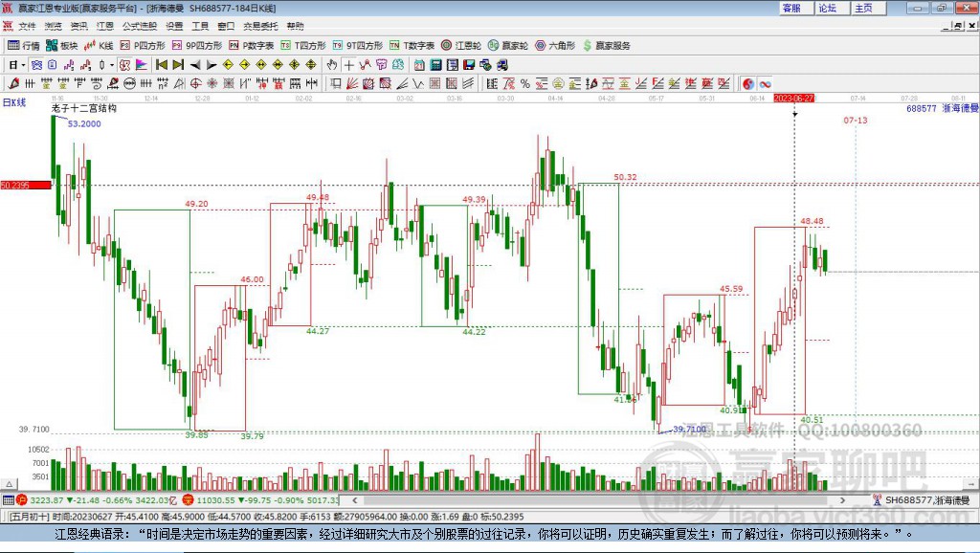Click the red 50.2395 price tag
Image resolution: width=980 pixels, height=553 pixels.
pyautogui.click(x=26, y=185)
